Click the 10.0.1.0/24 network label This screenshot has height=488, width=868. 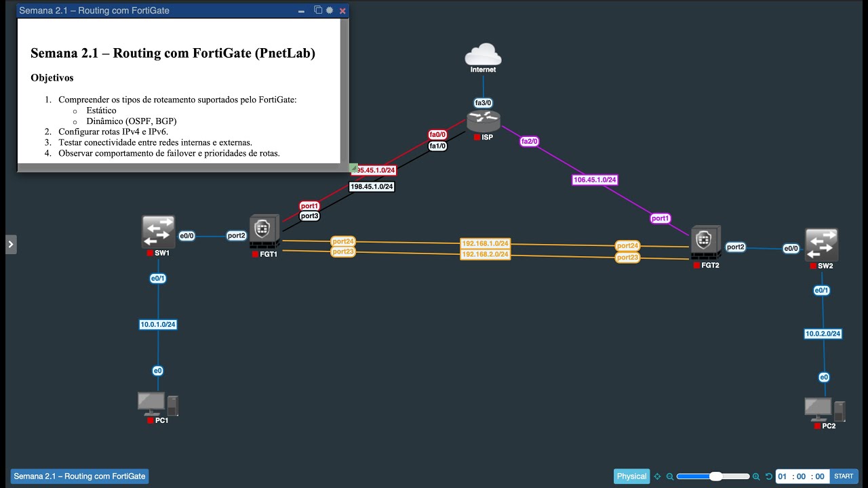click(x=158, y=325)
